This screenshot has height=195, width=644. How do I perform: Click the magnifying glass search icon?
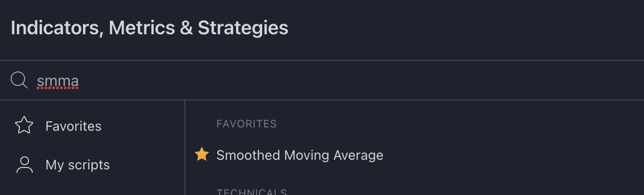pyautogui.click(x=19, y=80)
